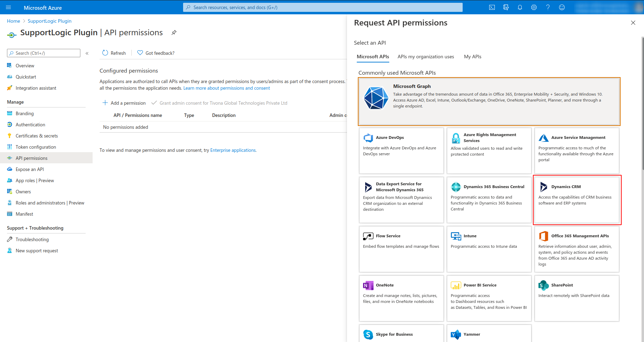Choose Azure Service Management icon
Screen dimensions: 644x342
pyautogui.click(x=544, y=138)
